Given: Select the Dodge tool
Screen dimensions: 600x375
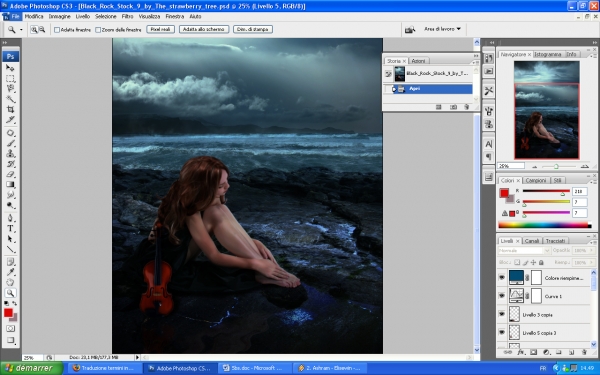Looking at the screenshot, I should point(10,205).
